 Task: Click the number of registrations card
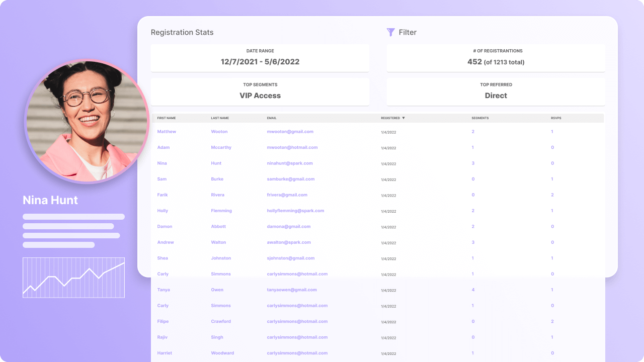tap(496, 58)
